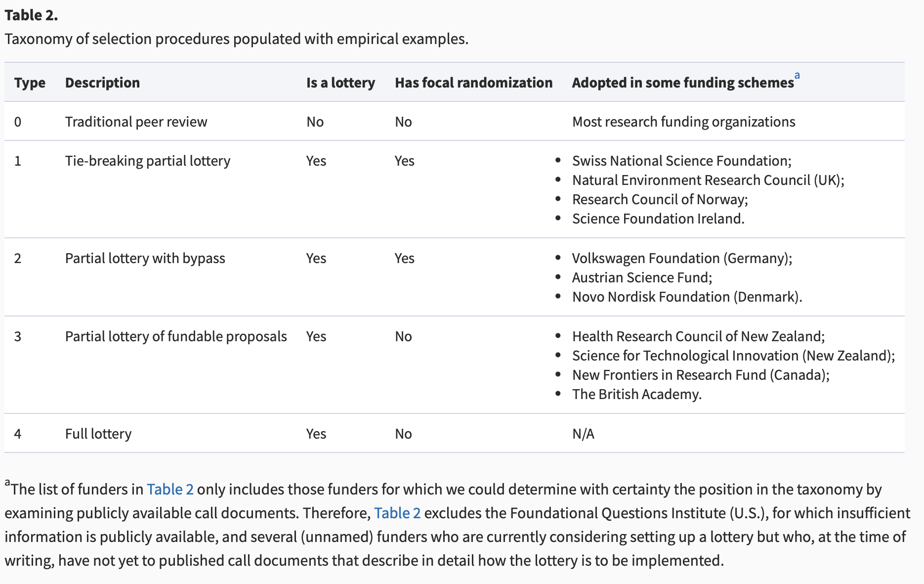Viewport: 924px width, 584px height.
Task: Open the second Table 2 link in footnote
Action: [x=398, y=513]
